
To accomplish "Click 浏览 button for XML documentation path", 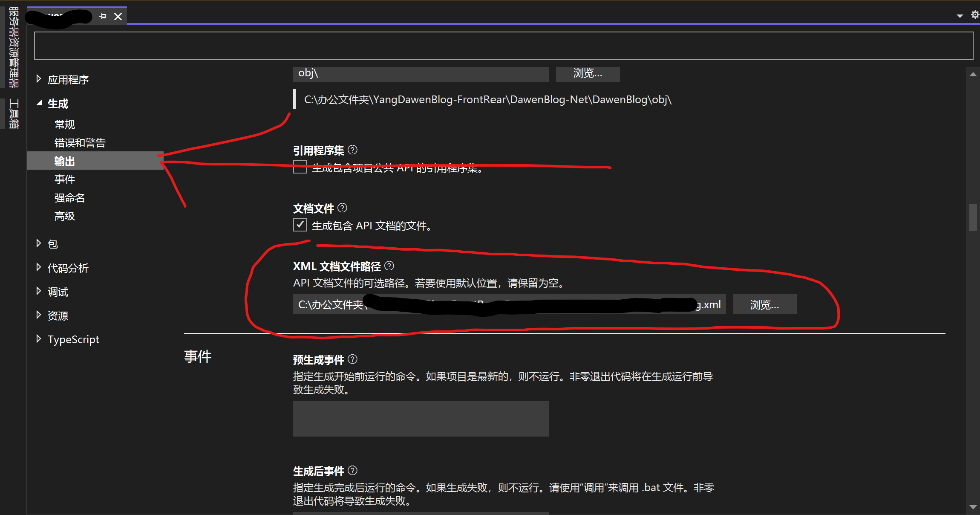I will 765,304.
